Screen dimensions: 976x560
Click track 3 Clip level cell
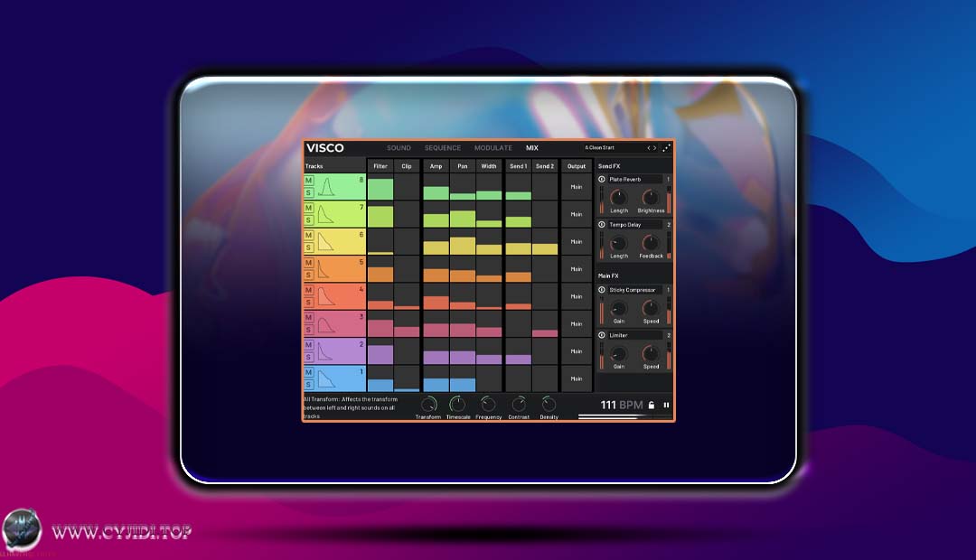pyautogui.click(x=407, y=323)
